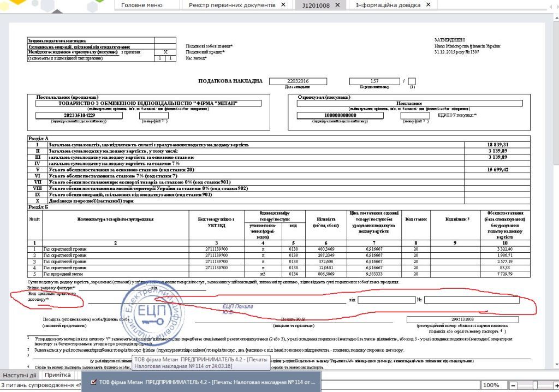This screenshot has height=392, width=559.
Task: Click the vertical scrollbar down arrow
Action: 556,365
